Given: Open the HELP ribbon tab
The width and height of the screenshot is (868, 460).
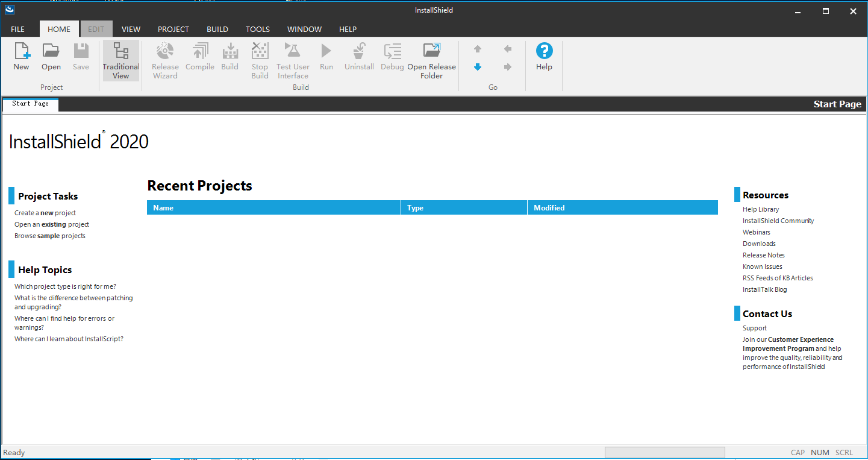Looking at the screenshot, I should [x=348, y=29].
